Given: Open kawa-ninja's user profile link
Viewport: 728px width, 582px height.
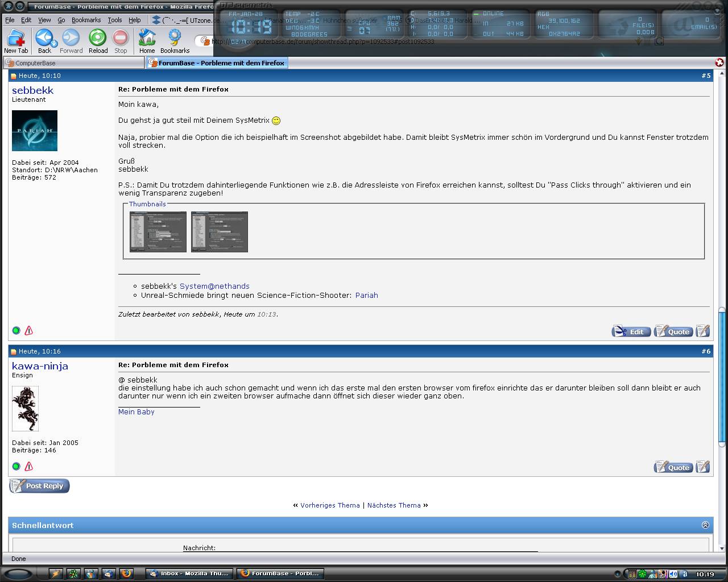Looking at the screenshot, I should pos(40,366).
